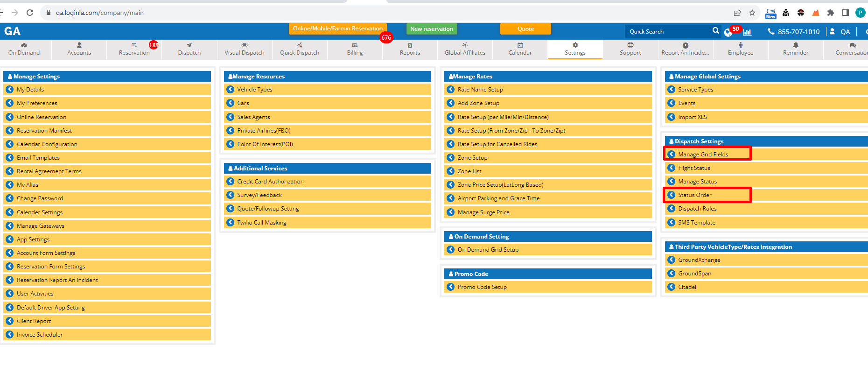
Task: Click the notification icon with 50 badge
Action: click(x=728, y=32)
